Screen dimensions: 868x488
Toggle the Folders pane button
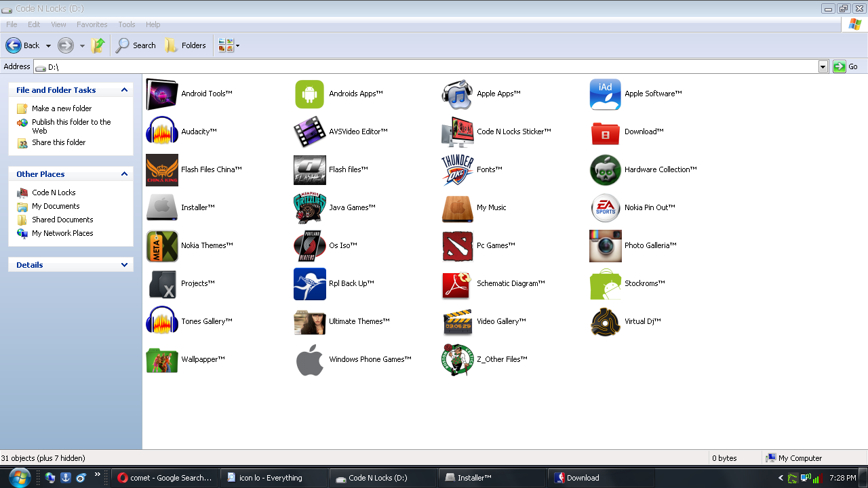point(185,45)
